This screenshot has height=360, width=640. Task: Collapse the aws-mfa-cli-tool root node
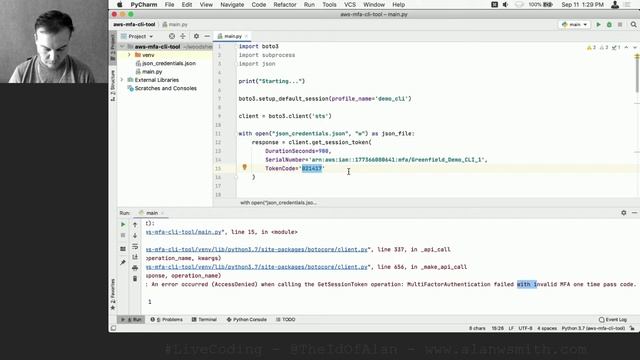122,47
